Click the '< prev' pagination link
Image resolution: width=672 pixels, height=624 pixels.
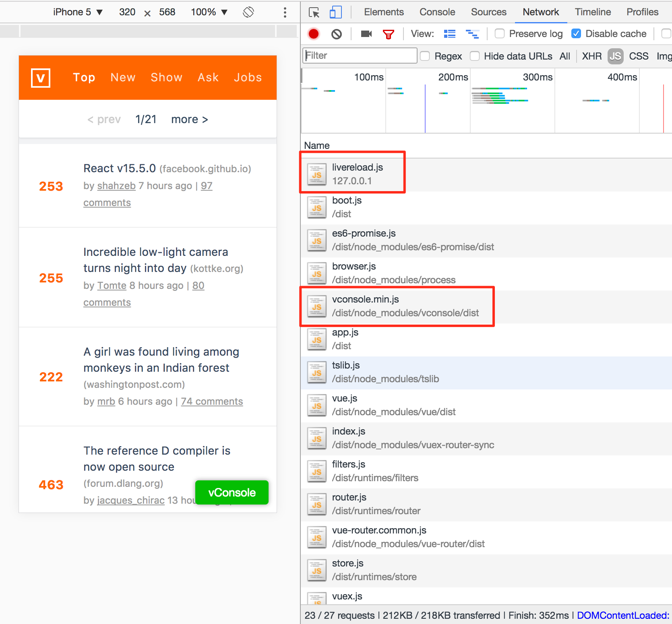click(104, 119)
